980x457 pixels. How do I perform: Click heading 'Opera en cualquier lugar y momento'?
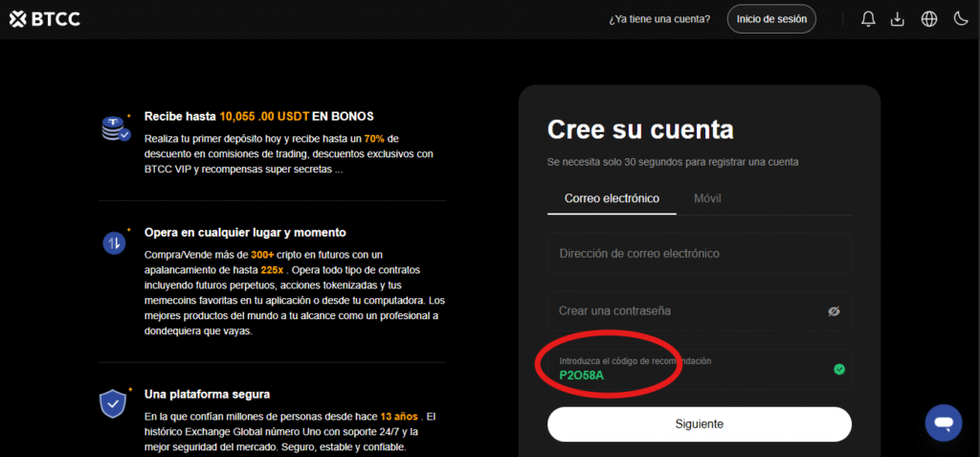[x=245, y=232]
